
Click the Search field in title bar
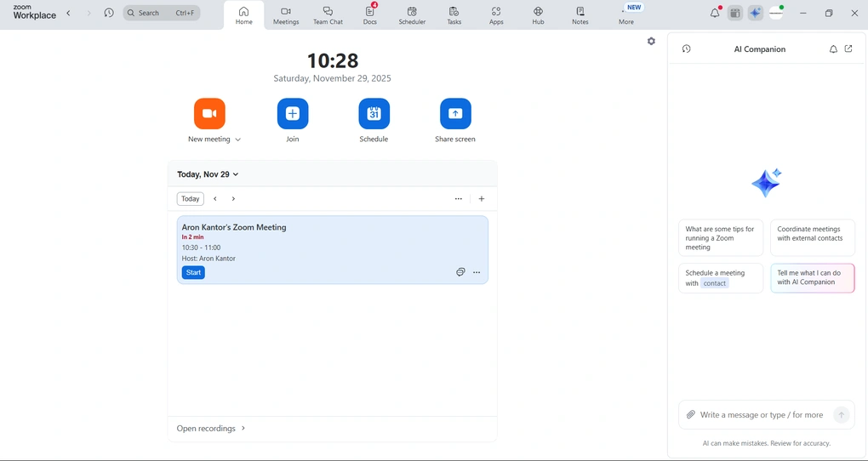[x=162, y=13]
